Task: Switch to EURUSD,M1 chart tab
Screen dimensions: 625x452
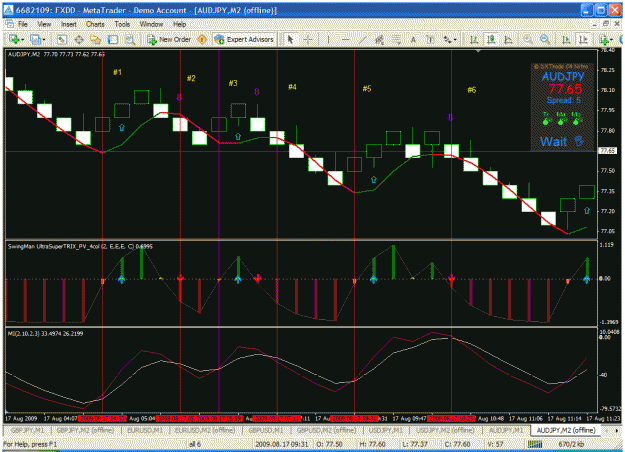Action: click(x=145, y=431)
